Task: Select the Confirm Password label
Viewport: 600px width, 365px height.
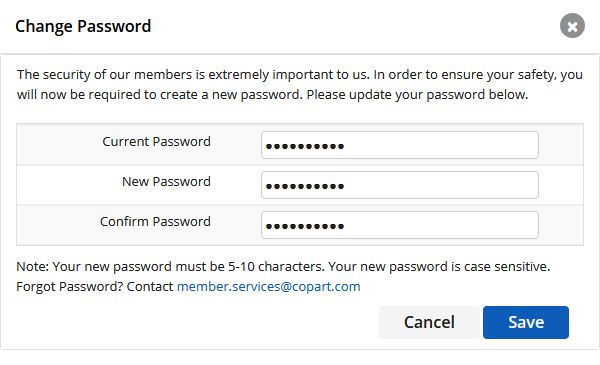Action: click(x=155, y=222)
